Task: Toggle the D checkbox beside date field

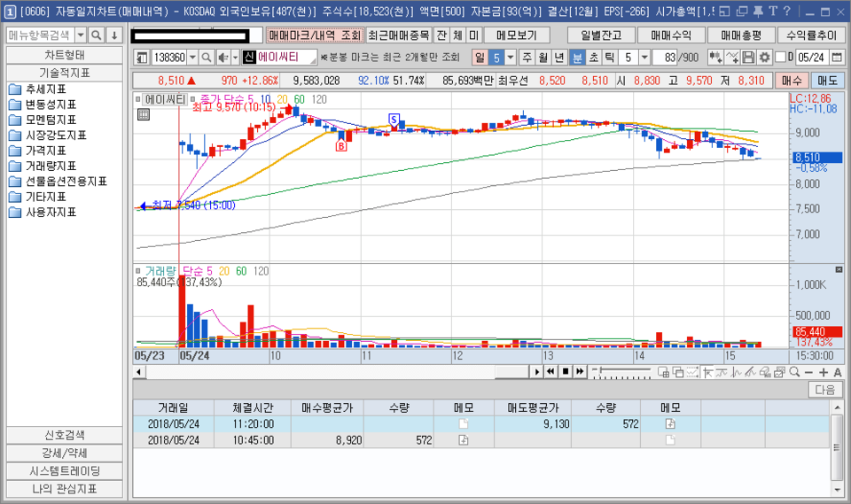Action: coord(780,57)
